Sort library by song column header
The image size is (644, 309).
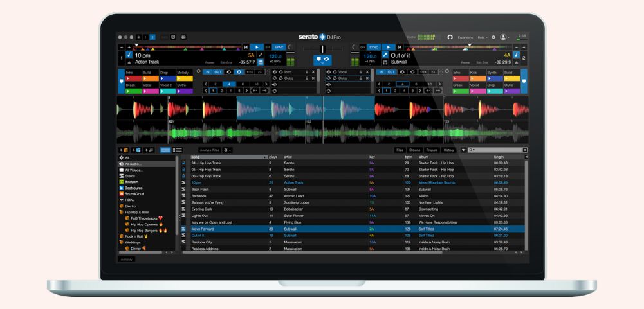coord(229,157)
